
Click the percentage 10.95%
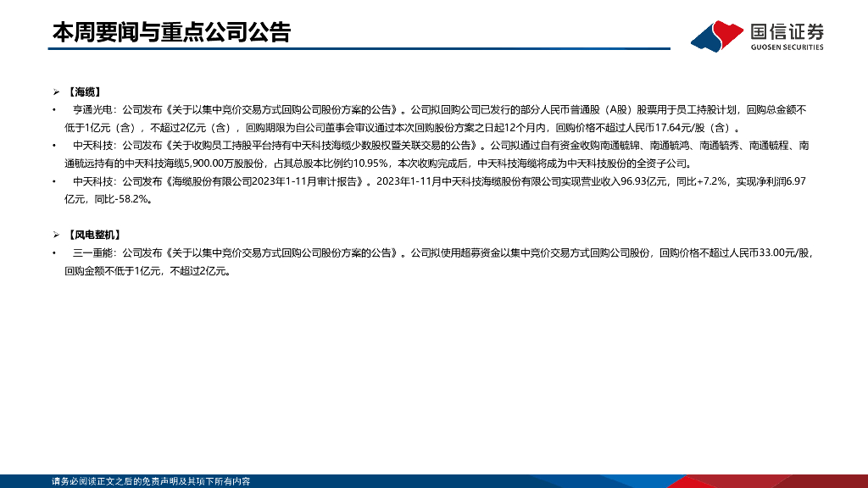370,164
